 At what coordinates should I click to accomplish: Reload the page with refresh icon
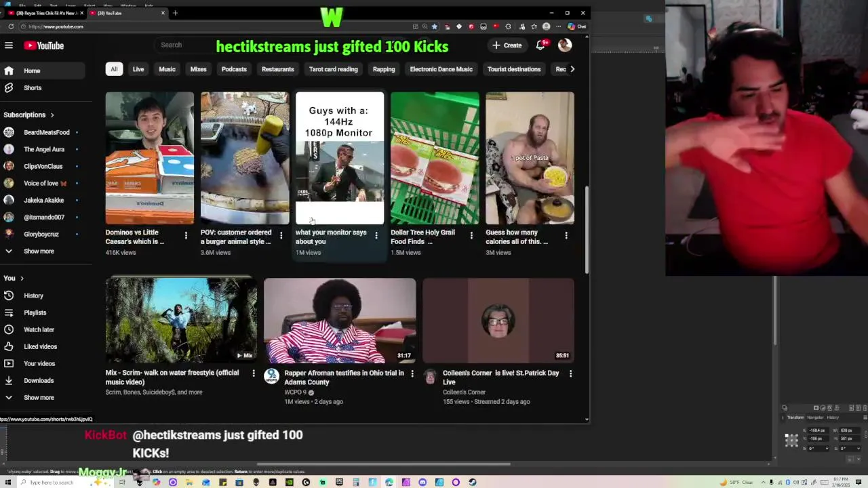pyautogui.click(x=11, y=26)
